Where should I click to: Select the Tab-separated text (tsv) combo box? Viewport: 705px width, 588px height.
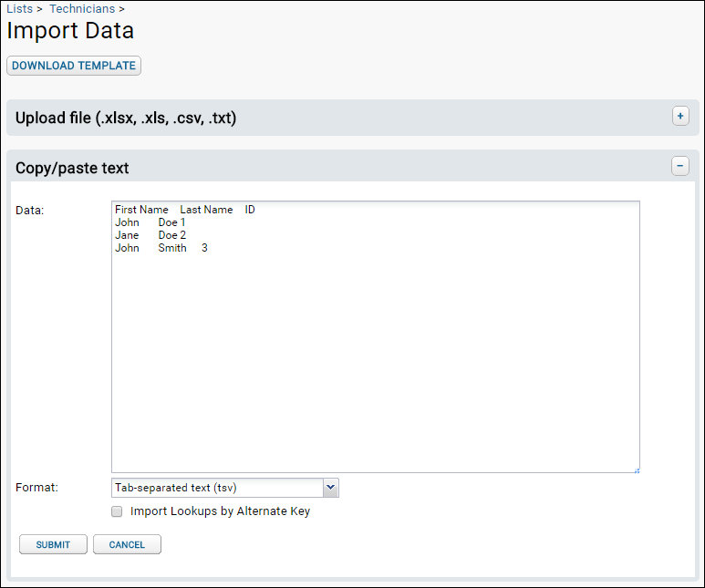pos(224,488)
